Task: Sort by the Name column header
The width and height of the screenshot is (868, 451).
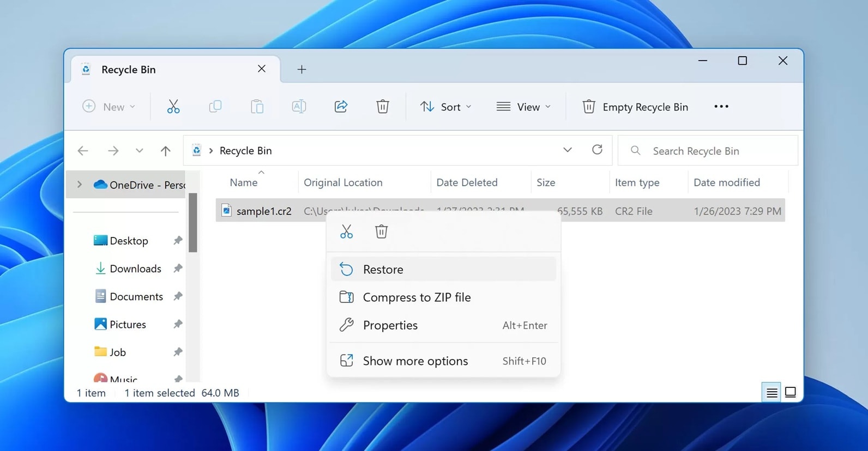Action: [244, 182]
